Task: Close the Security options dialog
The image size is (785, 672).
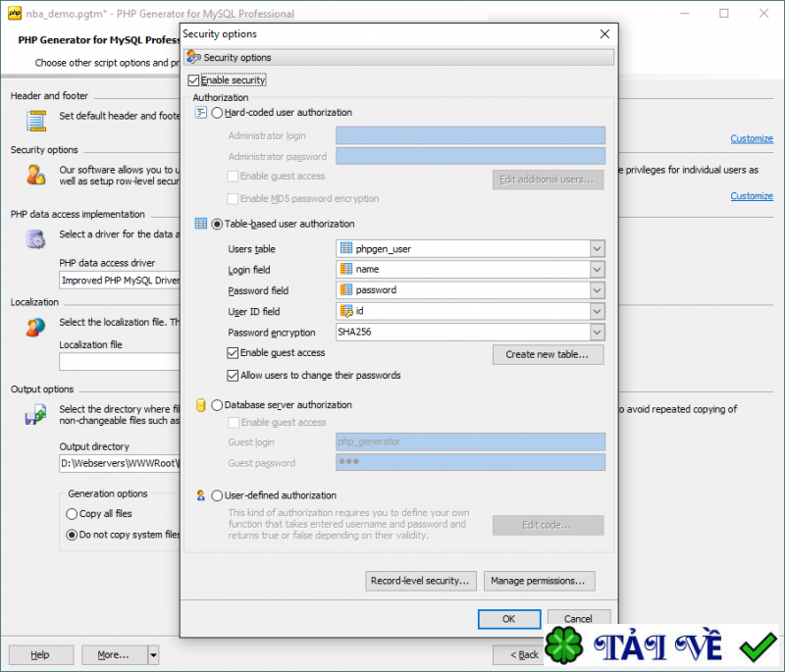Action: click(x=604, y=33)
